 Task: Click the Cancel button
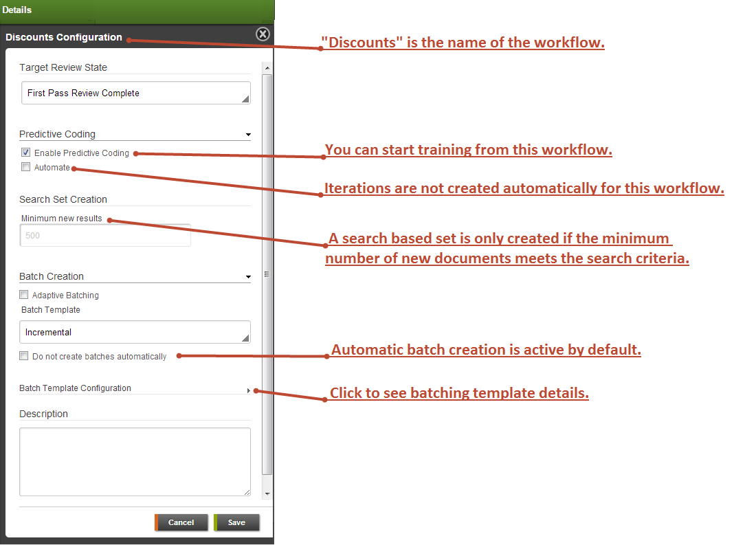(x=181, y=522)
